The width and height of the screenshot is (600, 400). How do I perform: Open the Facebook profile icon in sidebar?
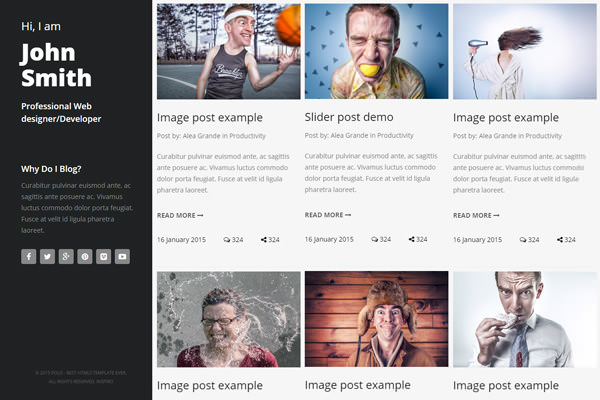28,256
